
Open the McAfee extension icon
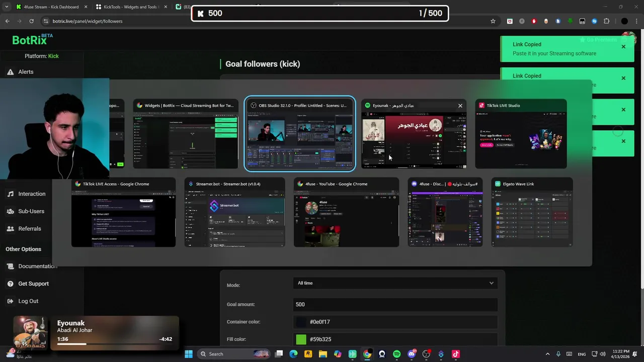point(510,21)
